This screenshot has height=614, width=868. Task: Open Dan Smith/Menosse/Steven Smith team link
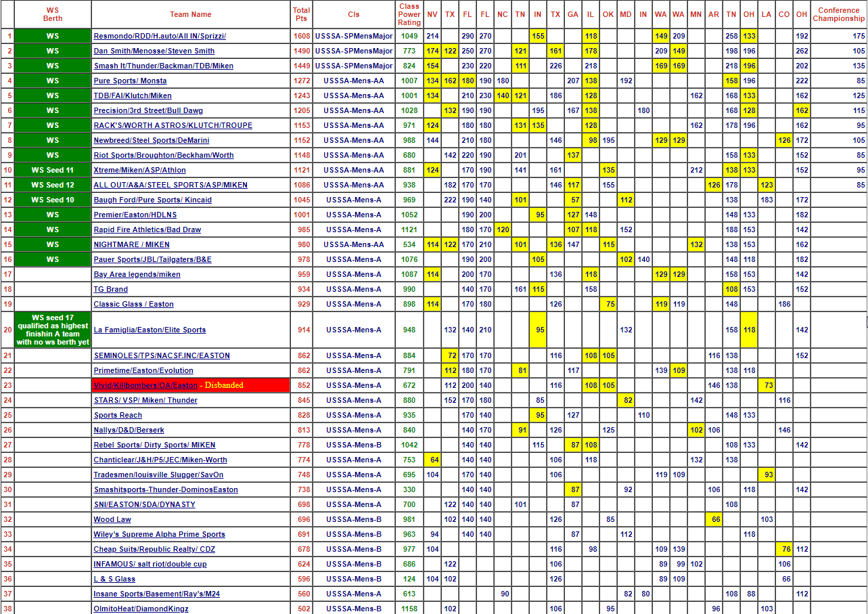click(x=154, y=51)
